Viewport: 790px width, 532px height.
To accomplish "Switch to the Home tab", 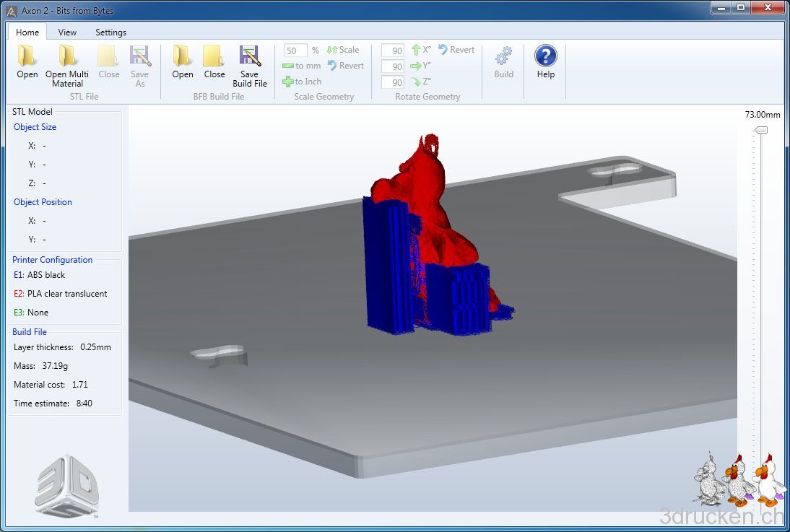I will click(27, 32).
